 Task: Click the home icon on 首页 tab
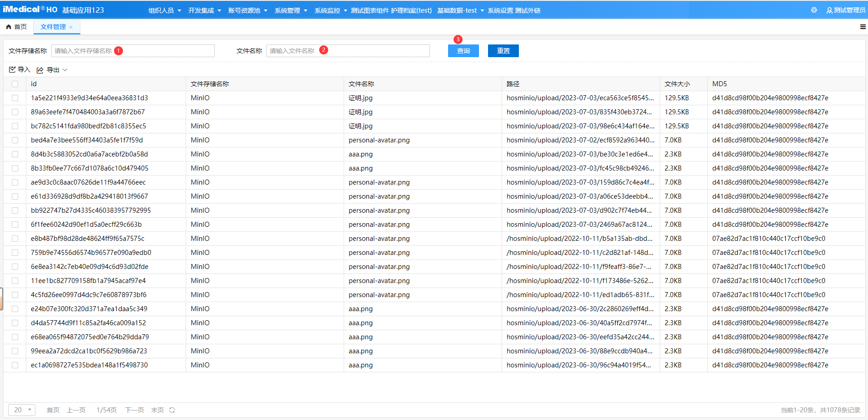pyautogui.click(x=8, y=27)
